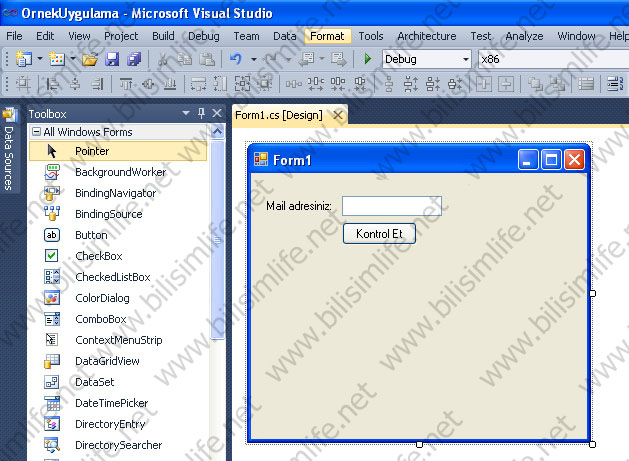The image size is (629, 461).
Task: Open the x86 platform combo box
Action: [554, 59]
